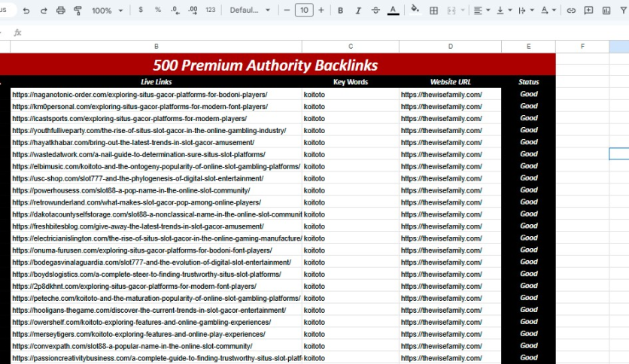Open the icastsports.com link
629x364 pixels.
129,119
